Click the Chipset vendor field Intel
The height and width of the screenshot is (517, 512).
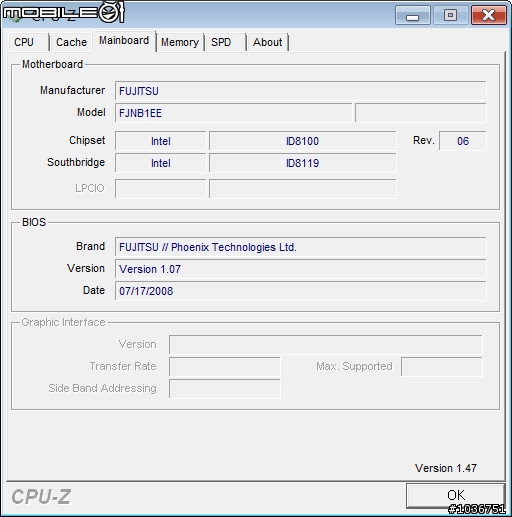[x=160, y=141]
